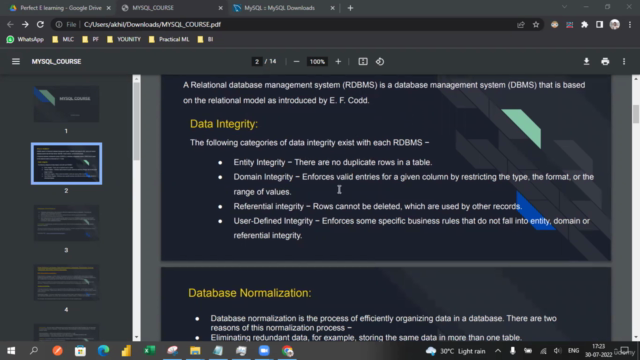
Task: Open Chrome from taskbar
Action: coord(287,351)
